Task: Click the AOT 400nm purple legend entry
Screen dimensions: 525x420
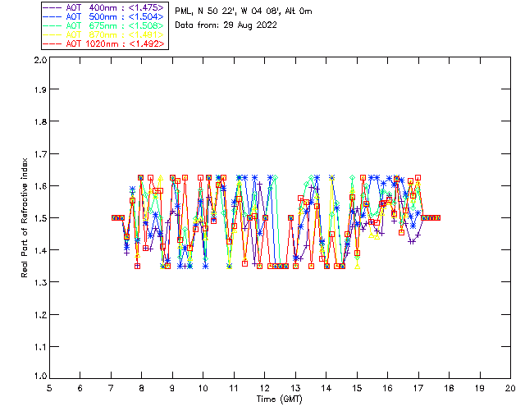Action: coord(103,7)
